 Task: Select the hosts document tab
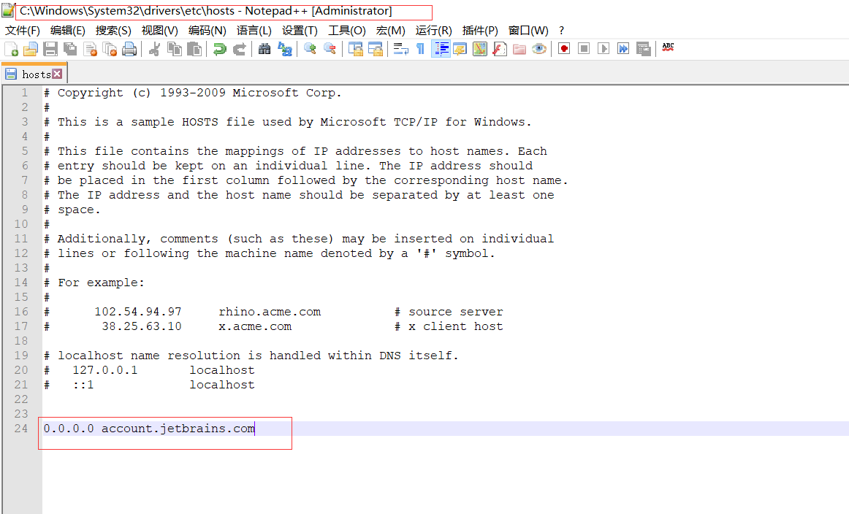point(34,74)
